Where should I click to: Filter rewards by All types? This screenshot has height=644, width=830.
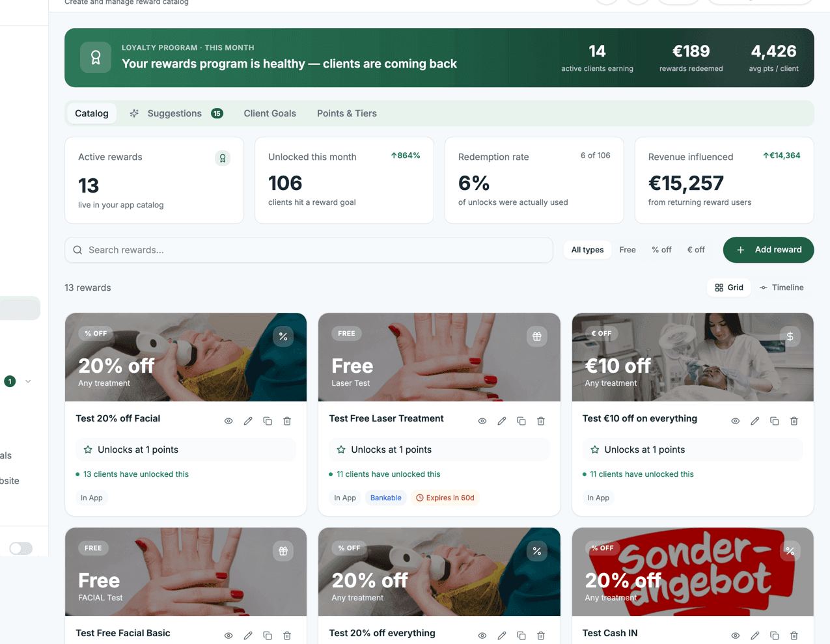point(587,250)
